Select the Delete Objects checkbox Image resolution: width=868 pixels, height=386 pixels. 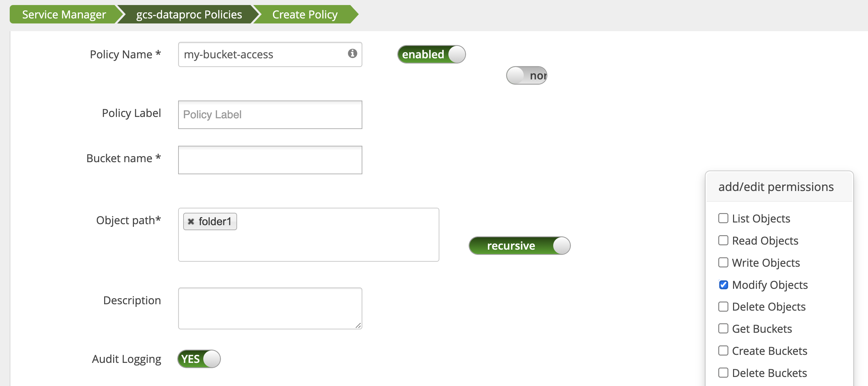(x=723, y=307)
